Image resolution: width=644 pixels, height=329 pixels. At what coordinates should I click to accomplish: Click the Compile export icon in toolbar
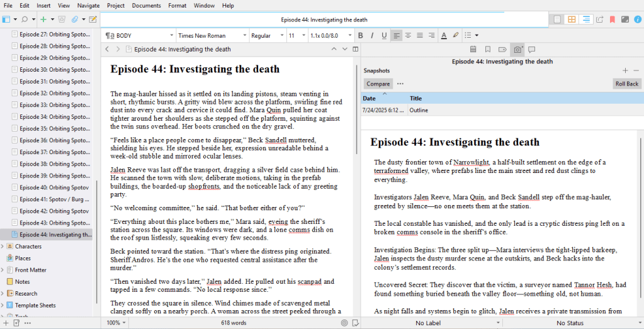(599, 20)
